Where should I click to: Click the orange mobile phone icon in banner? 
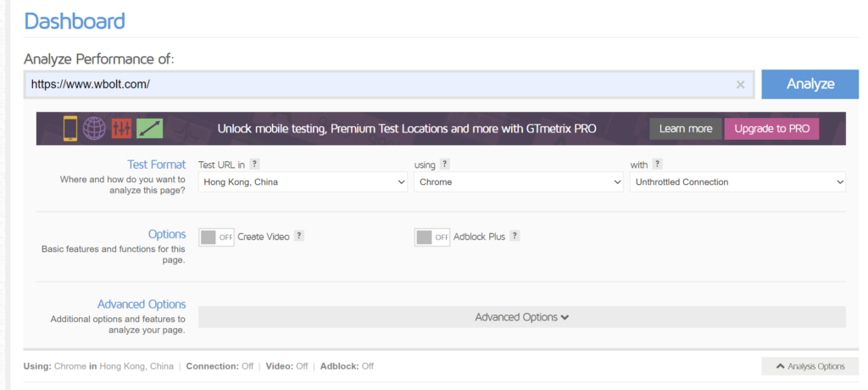(x=70, y=129)
